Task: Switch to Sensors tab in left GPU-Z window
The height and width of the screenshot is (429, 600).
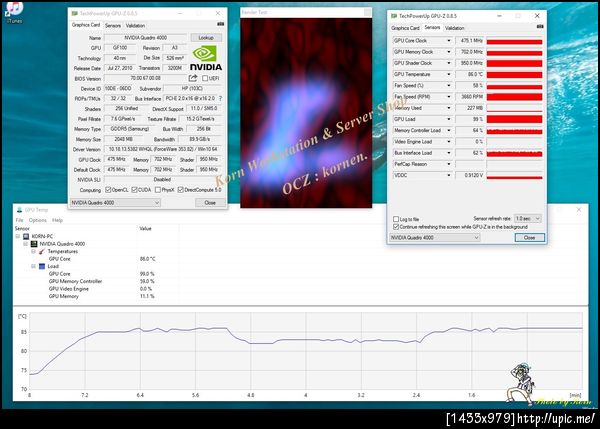Action: (x=113, y=26)
